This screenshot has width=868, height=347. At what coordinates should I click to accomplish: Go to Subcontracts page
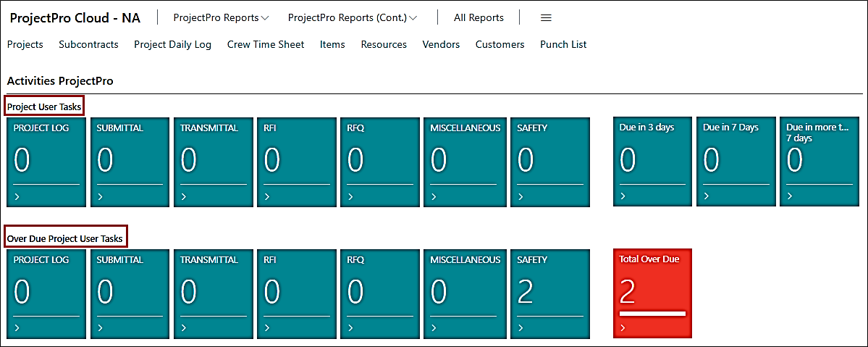[x=88, y=44]
